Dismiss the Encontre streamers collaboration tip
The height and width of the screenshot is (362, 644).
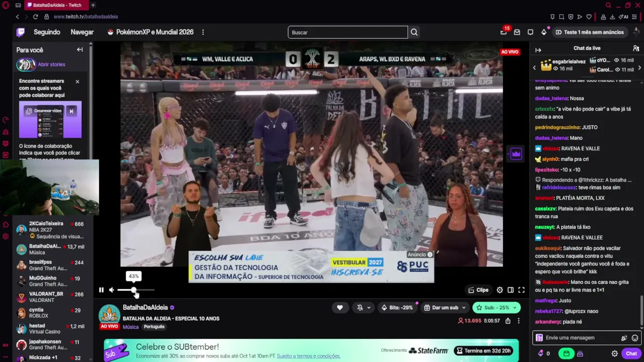tap(77, 81)
